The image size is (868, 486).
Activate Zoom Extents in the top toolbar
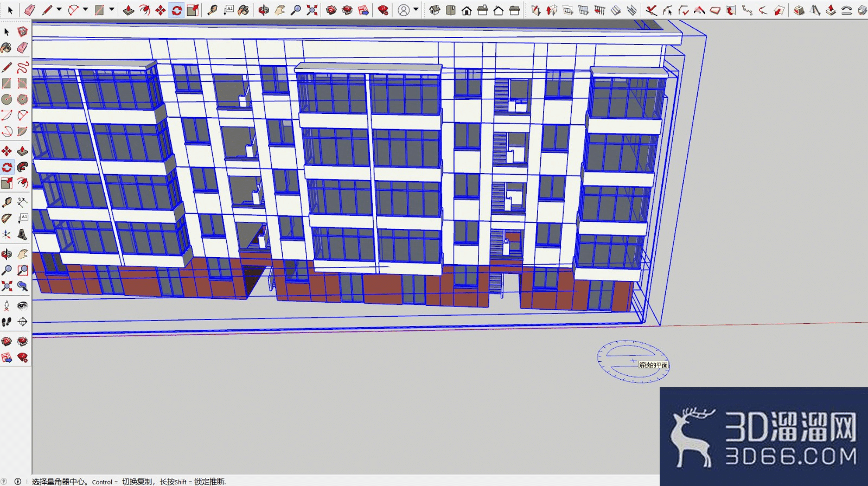coord(312,10)
